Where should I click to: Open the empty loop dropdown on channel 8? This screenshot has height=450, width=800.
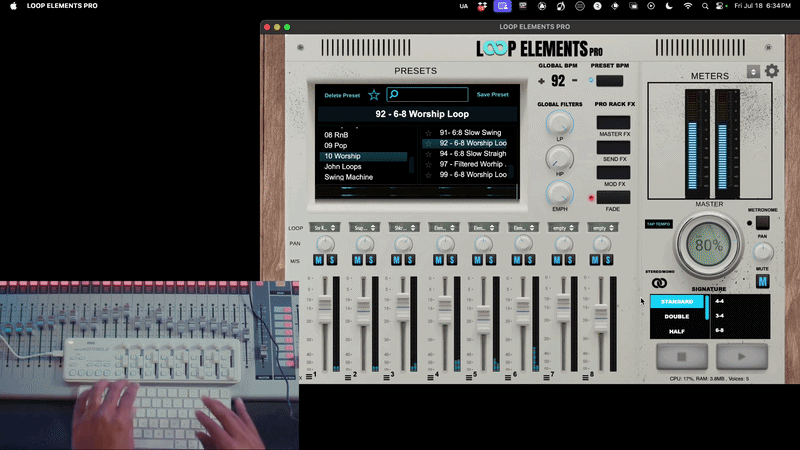[603, 228]
